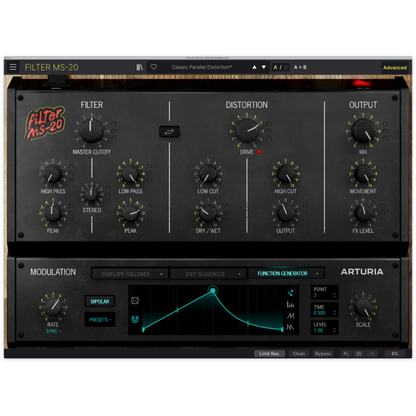Viewport: 416px width, 416px height.
Task: Click the Low Cut knob
Action: 208,174
